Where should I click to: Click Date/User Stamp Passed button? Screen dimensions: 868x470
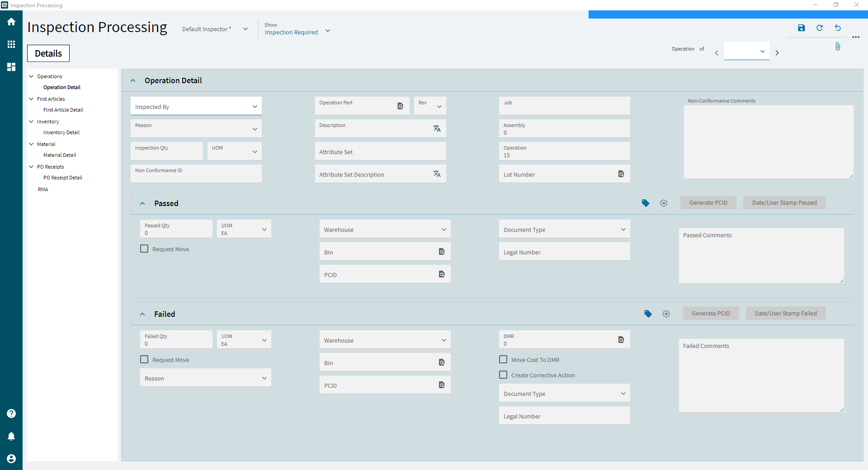pyautogui.click(x=784, y=203)
